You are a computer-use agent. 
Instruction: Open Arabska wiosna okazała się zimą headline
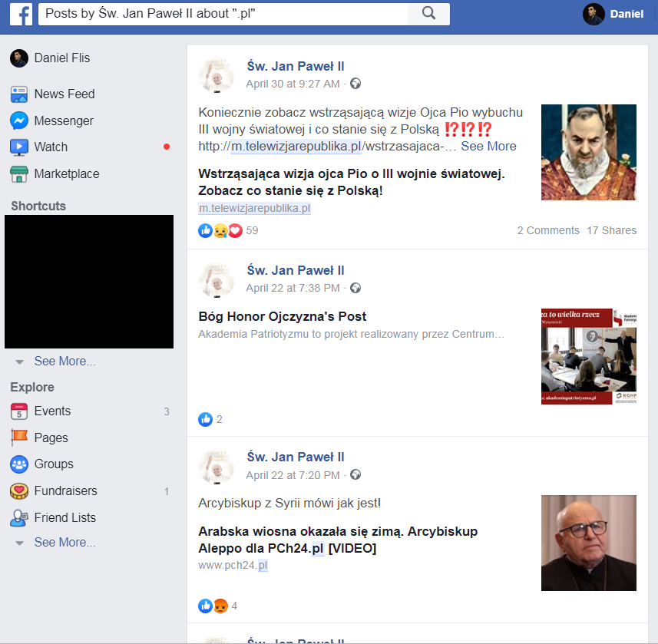coord(338,540)
